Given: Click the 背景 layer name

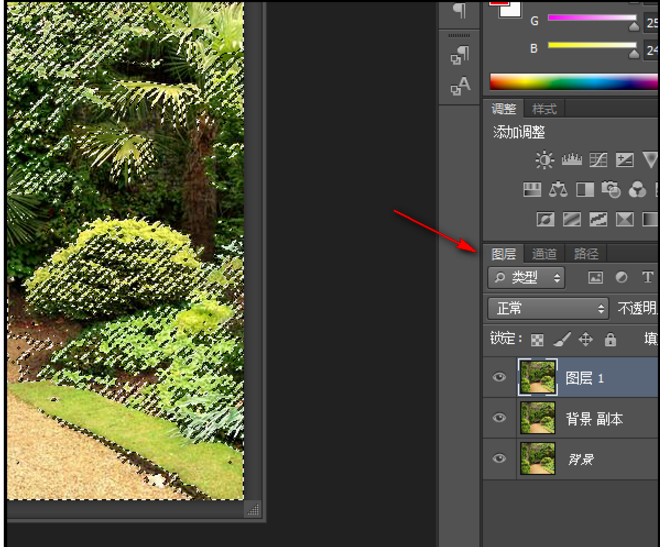Looking at the screenshot, I should click(581, 459).
